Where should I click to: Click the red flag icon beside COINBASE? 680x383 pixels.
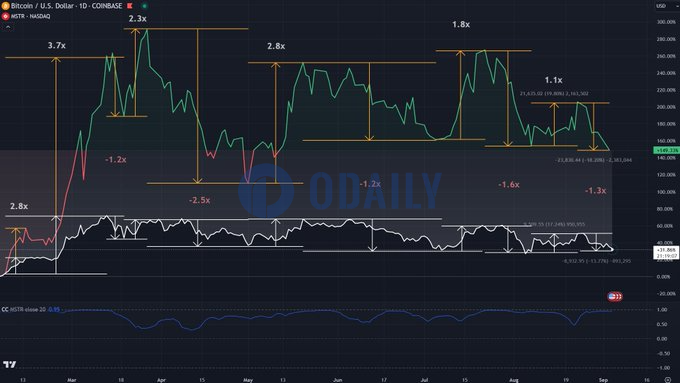130,6
